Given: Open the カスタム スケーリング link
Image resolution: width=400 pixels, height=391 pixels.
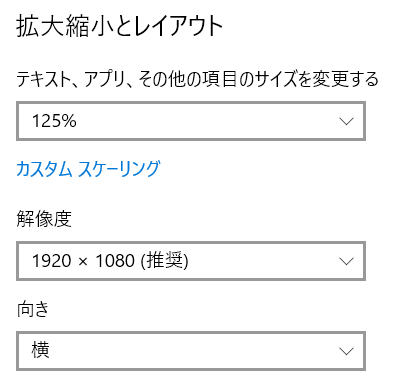Looking at the screenshot, I should pos(88,169).
